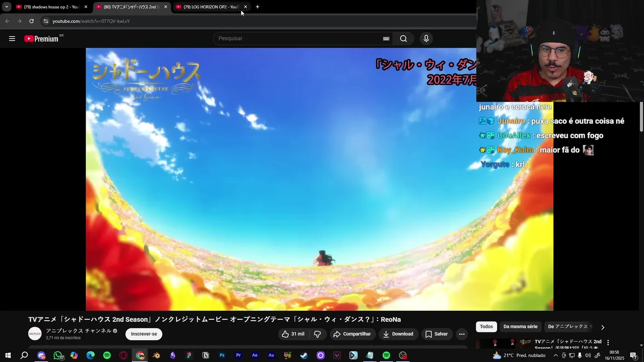Close the LOG HORIZON OP2 tab
The image size is (644, 362).
click(x=246, y=7)
